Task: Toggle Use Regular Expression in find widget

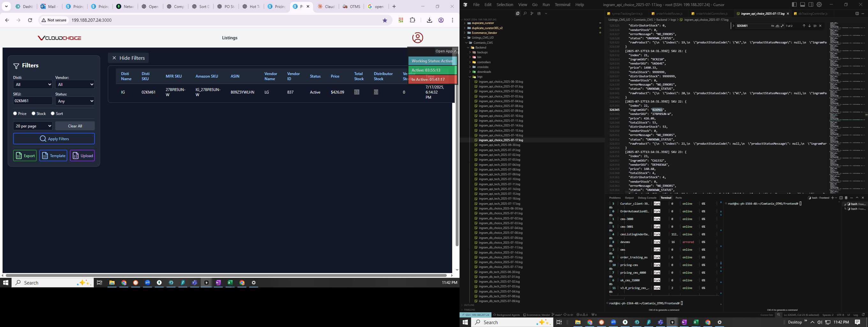Action: point(782,26)
